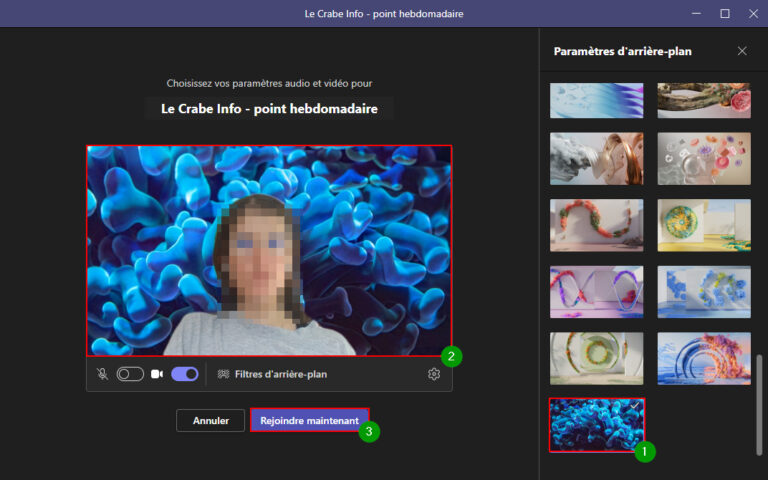This screenshot has width=768, height=480.
Task: Click Rejoindre maintenant button
Action: coord(310,421)
